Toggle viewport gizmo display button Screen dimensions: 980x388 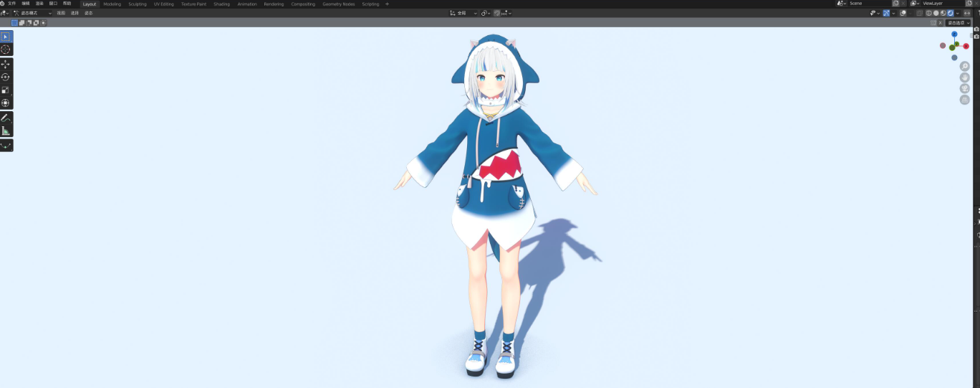click(x=886, y=13)
